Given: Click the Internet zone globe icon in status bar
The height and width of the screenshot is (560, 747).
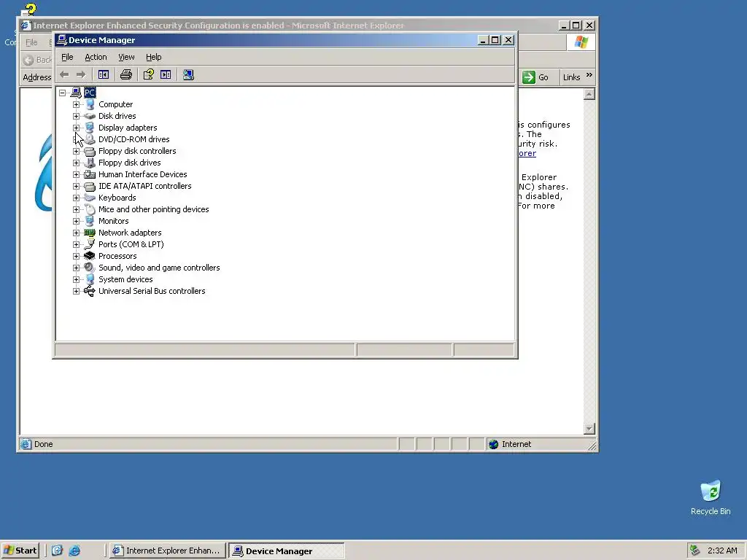Looking at the screenshot, I should (x=494, y=444).
